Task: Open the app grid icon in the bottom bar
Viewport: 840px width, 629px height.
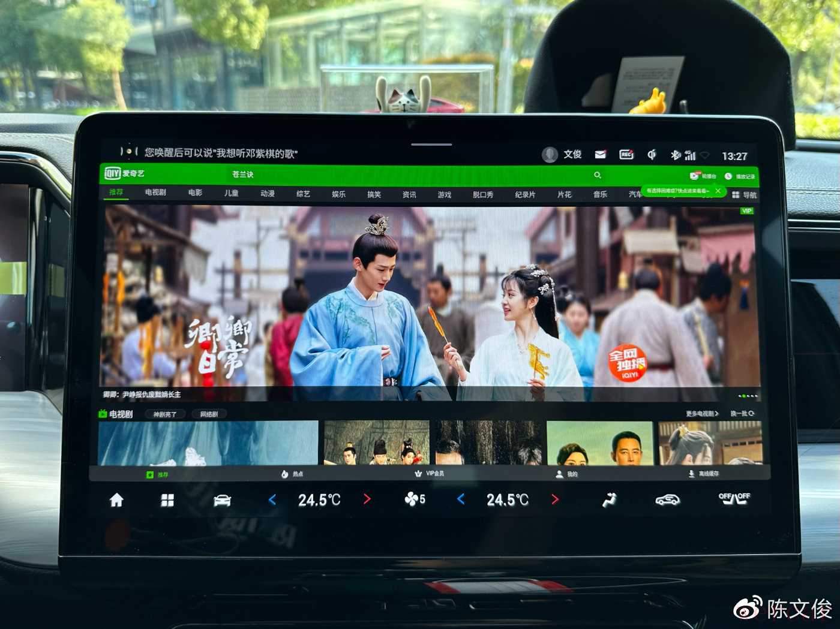Action: pos(167,500)
